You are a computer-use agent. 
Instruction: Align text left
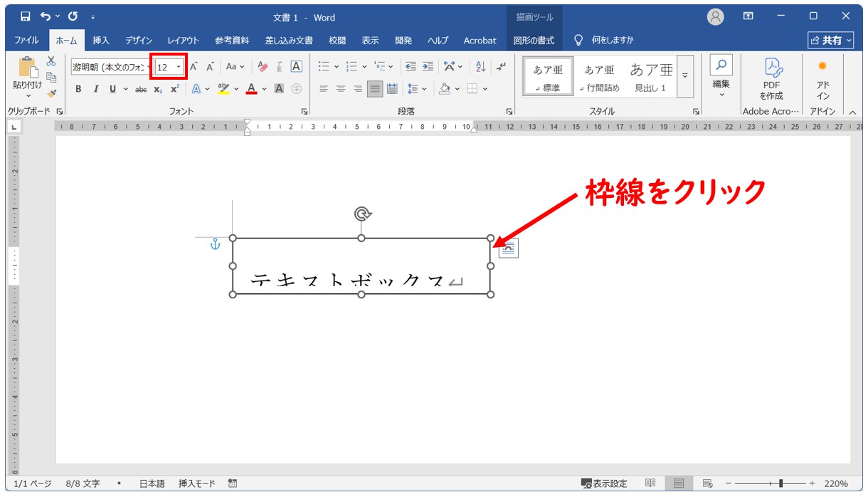pyautogui.click(x=324, y=89)
